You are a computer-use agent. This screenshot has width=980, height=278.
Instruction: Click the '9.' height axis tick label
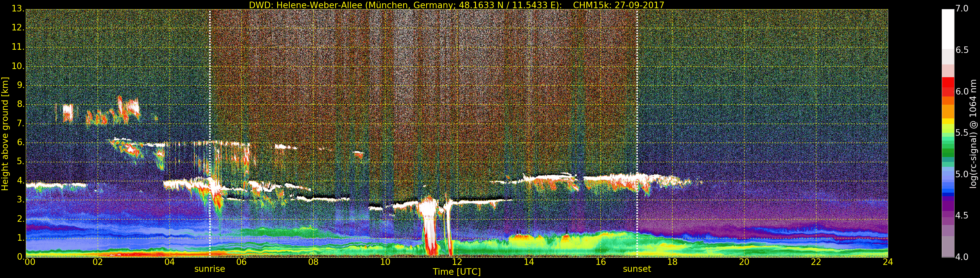21,85
